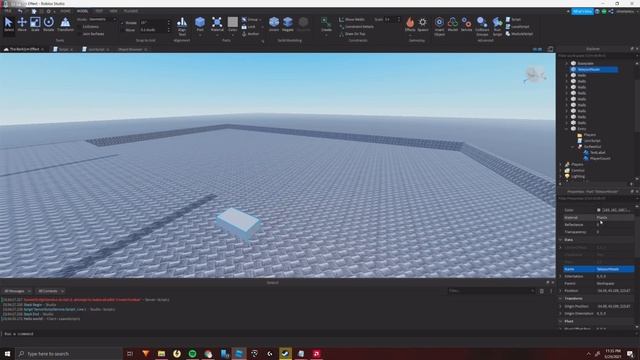This screenshot has width=640, height=360.
Task: Click the Anchor icon
Action: 250,34
